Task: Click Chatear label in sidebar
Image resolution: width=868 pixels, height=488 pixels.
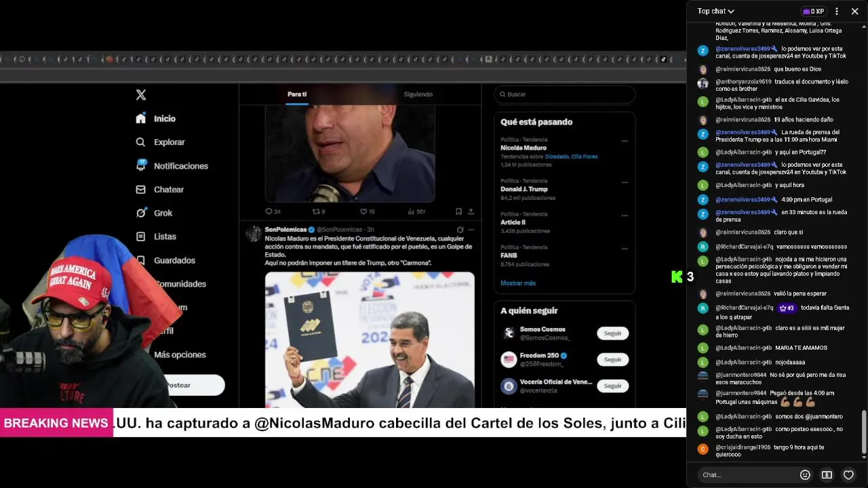Action: (x=169, y=190)
